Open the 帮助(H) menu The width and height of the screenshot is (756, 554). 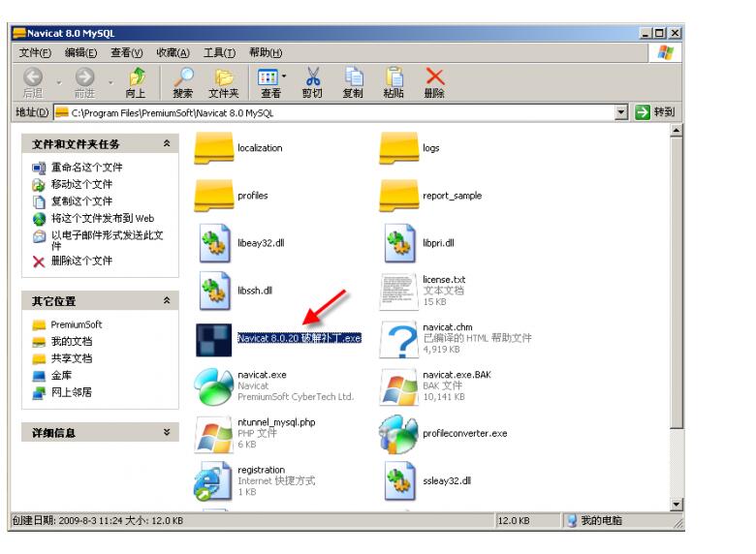pyautogui.click(x=266, y=52)
